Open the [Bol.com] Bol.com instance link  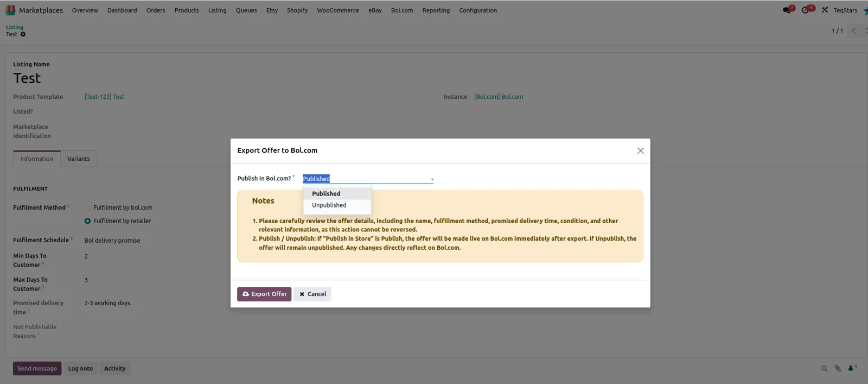499,97
